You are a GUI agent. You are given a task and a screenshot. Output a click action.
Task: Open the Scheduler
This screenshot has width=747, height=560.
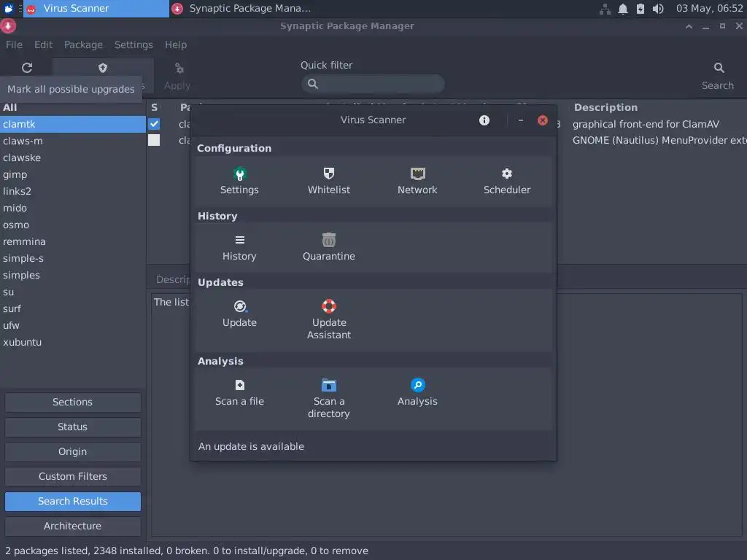[x=507, y=181]
